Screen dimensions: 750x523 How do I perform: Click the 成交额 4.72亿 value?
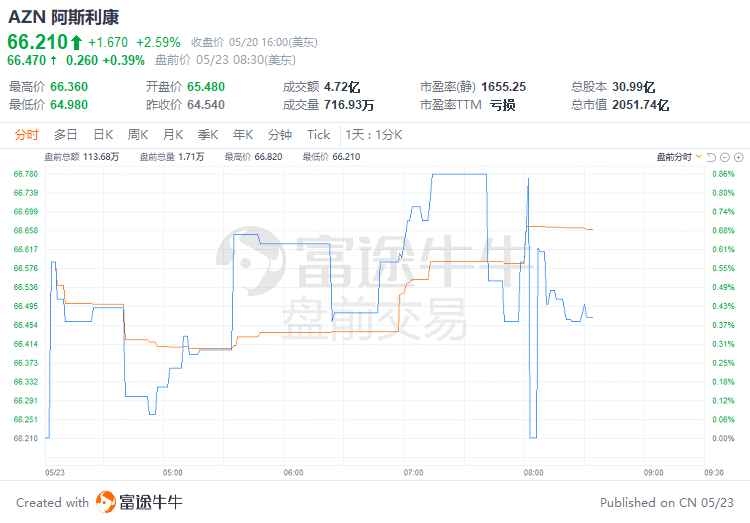[x=342, y=87]
